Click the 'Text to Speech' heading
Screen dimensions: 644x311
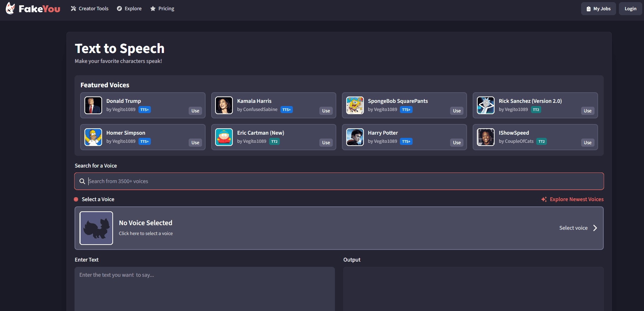pos(120,48)
